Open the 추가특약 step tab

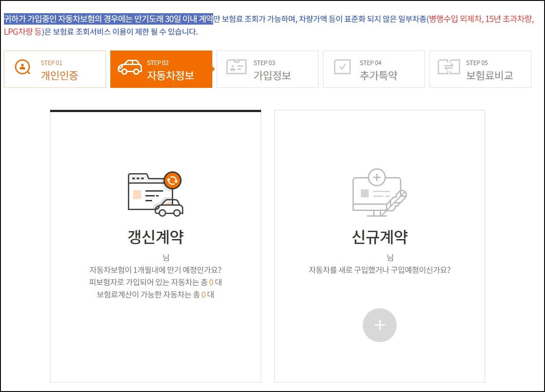tap(374, 69)
